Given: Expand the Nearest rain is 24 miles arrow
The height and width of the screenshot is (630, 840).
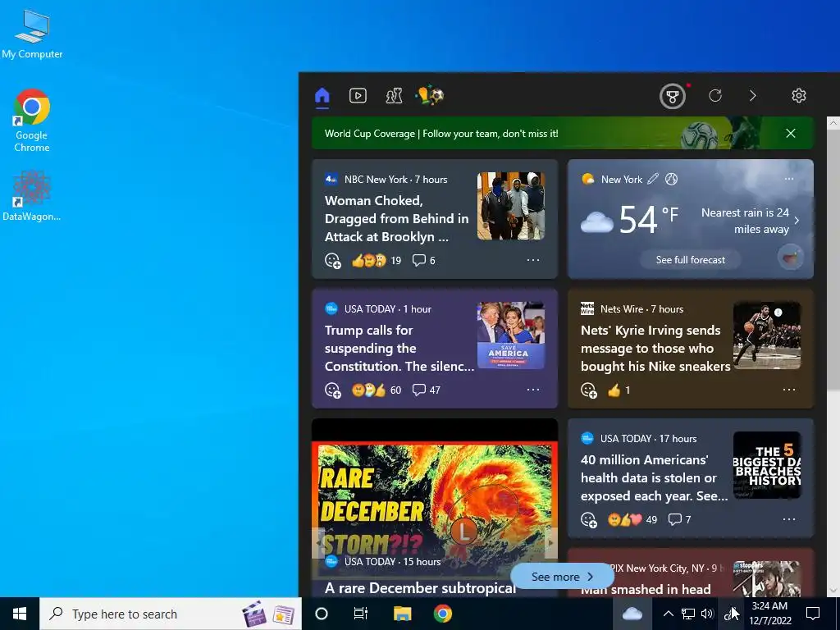Looking at the screenshot, I should [x=797, y=220].
